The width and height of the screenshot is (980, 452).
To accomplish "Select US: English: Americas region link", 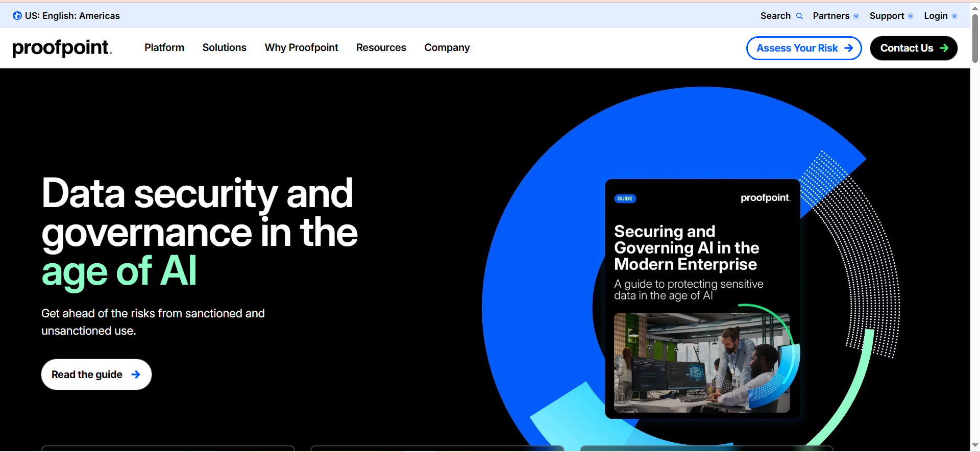I will [72, 16].
